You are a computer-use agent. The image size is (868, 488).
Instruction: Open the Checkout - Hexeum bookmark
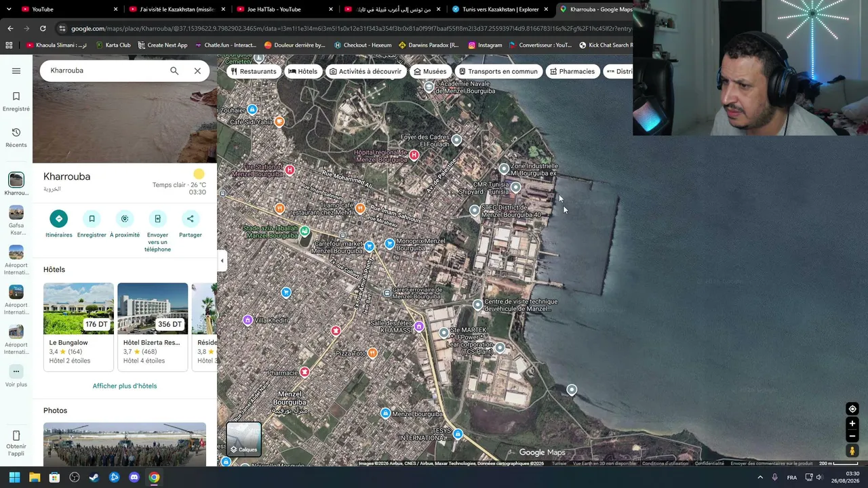coord(363,45)
